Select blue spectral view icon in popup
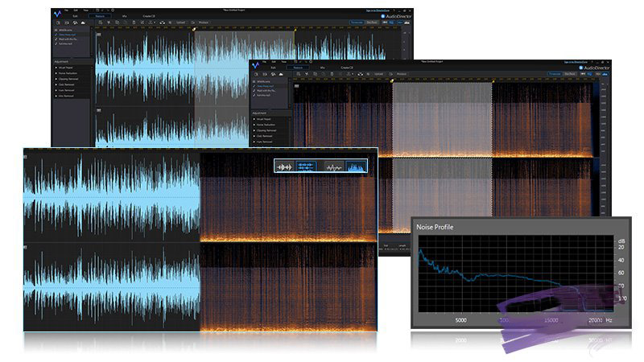 356,167
